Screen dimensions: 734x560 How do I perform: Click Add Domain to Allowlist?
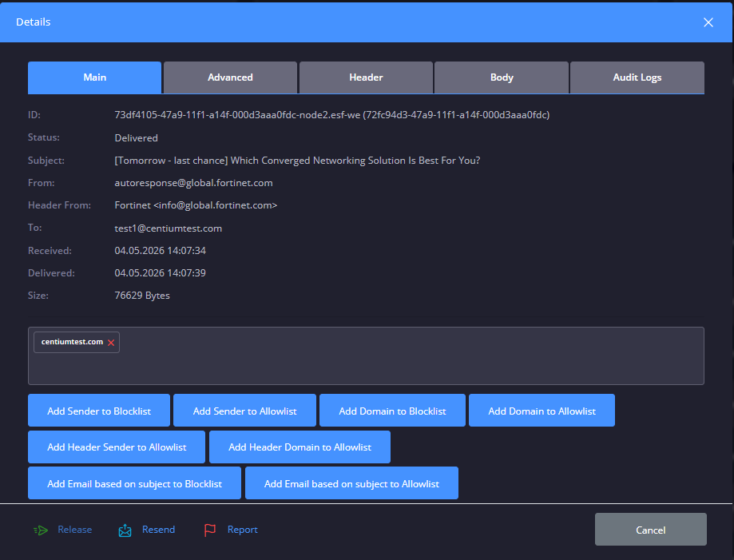pyautogui.click(x=542, y=411)
